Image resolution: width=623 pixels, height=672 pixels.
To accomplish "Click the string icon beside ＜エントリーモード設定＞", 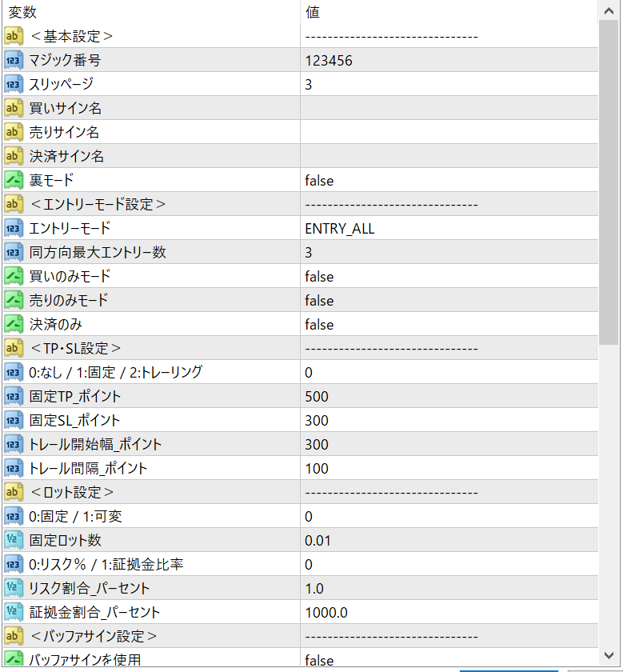I will pos(14,204).
